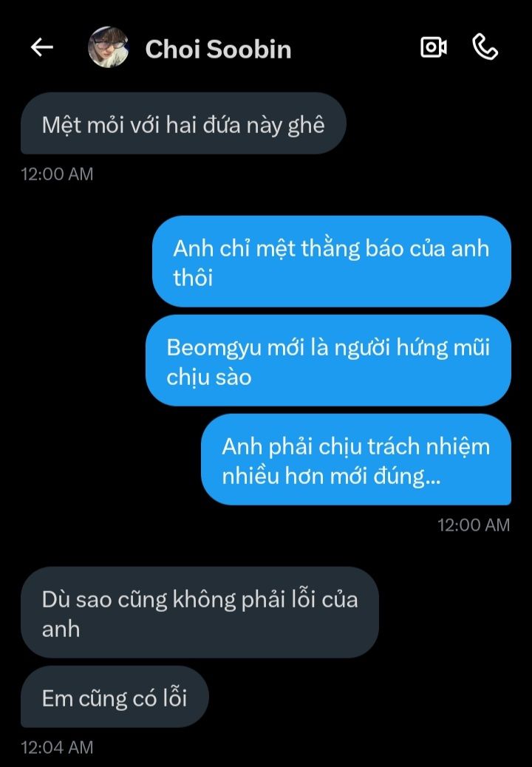Tap 'chịu sào' text in the sent message

[209, 377]
